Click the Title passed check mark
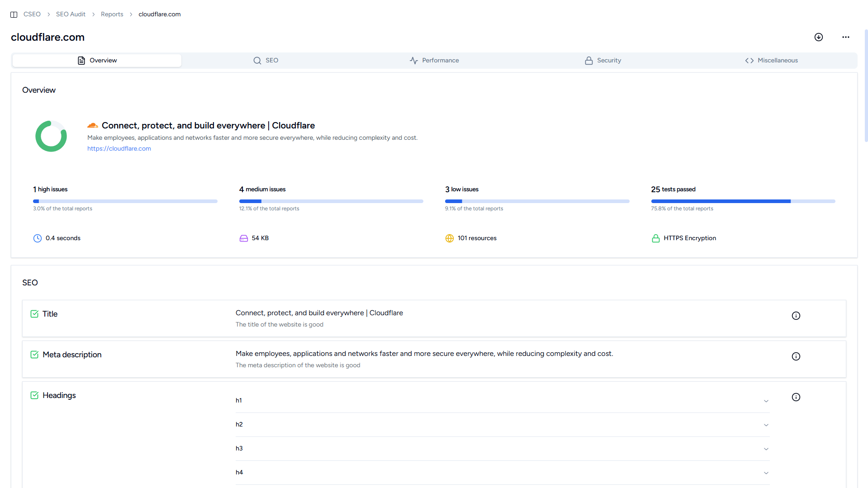 tap(34, 314)
